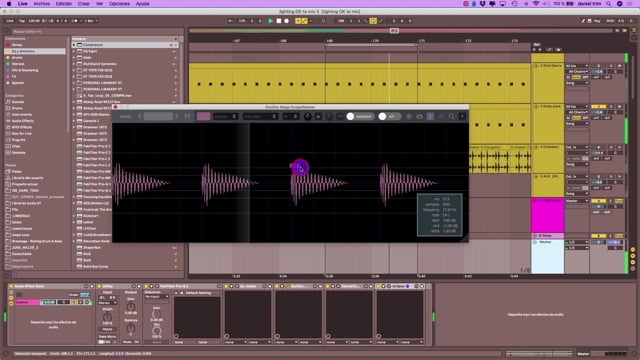Click the Drums category icon in browser
This screenshot has width=640, height=360.
point(8,108)
